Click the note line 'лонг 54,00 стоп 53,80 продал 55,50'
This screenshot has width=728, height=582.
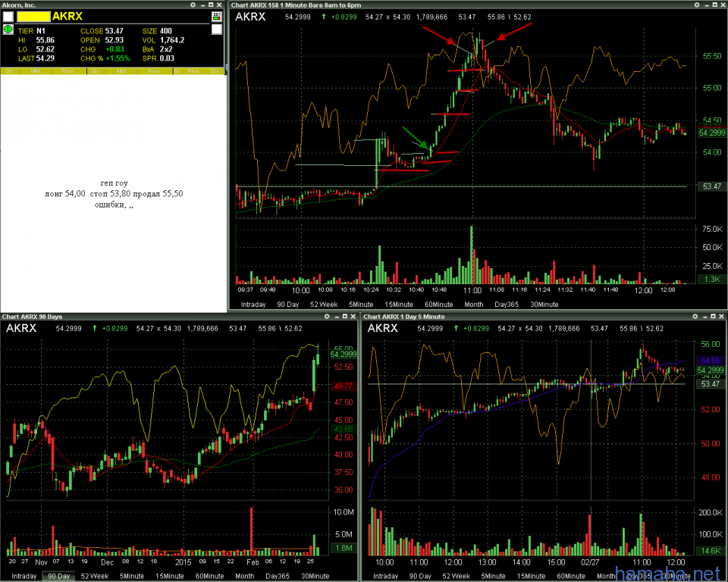(114, 193)
